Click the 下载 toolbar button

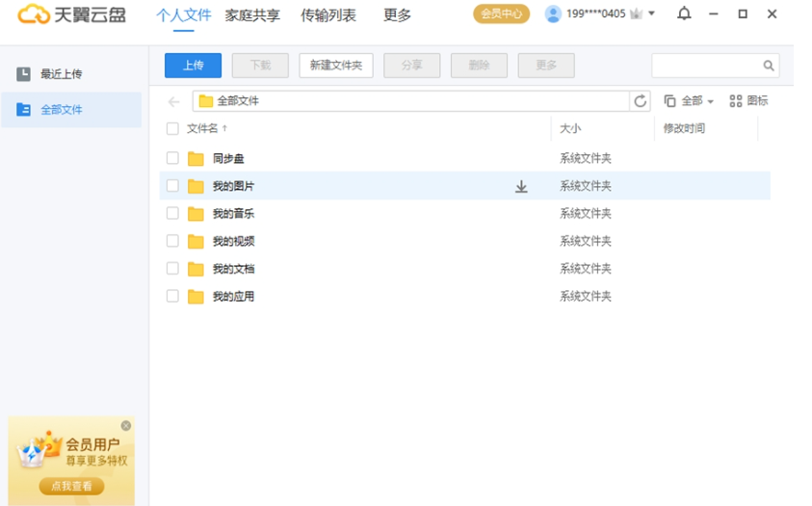[x=260, y=66]
